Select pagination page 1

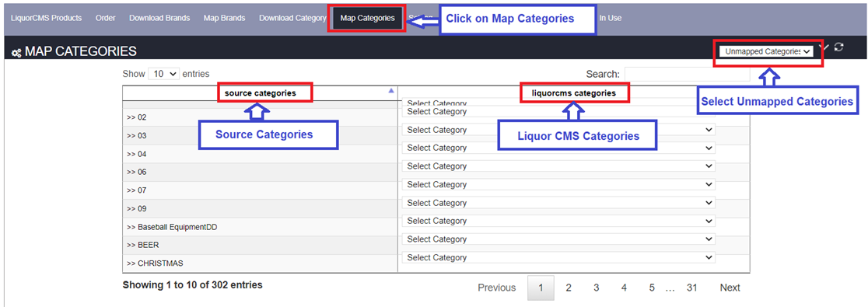coord(541,288)
